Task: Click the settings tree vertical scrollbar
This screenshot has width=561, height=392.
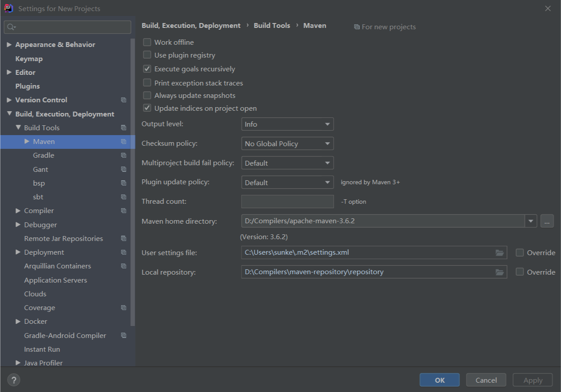Action: (132, 182)
